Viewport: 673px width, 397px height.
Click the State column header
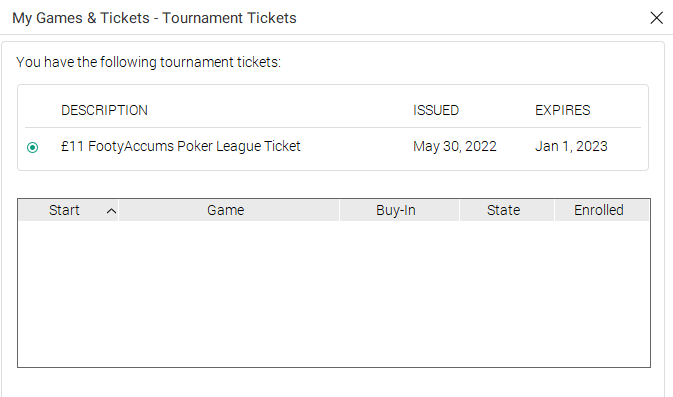coord(507,210)
